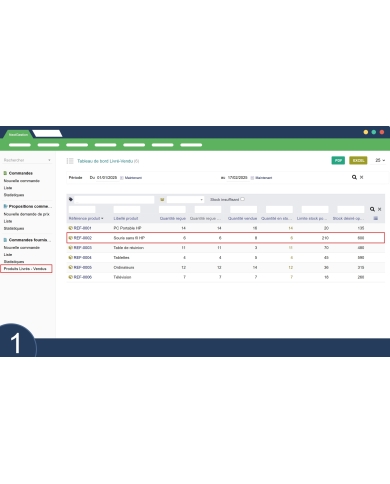Click the Commandes fournisseurs section icon
390x484 pixels.
click(x=5, y=240)
